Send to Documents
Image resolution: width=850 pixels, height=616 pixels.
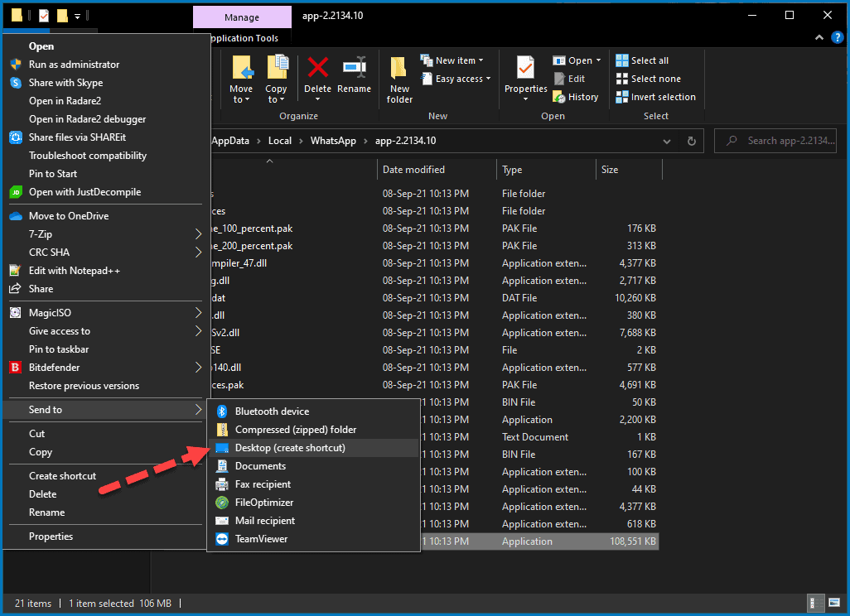pyautogui.click(x=313, y=466)
